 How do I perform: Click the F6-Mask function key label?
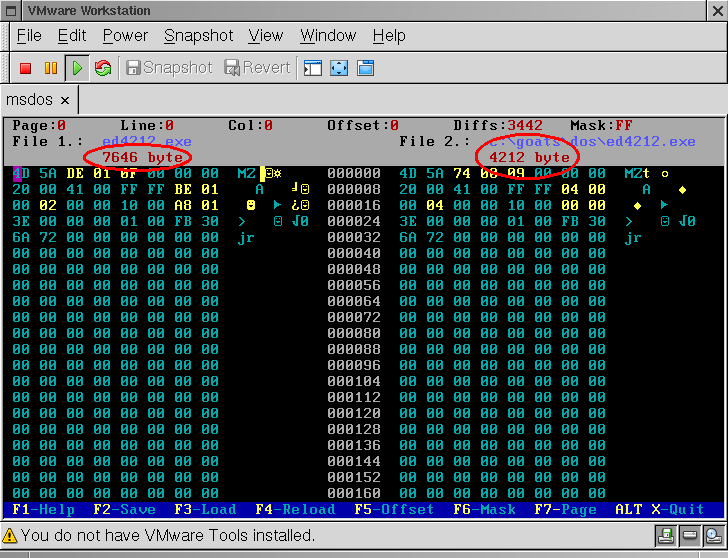click(484, 509)
